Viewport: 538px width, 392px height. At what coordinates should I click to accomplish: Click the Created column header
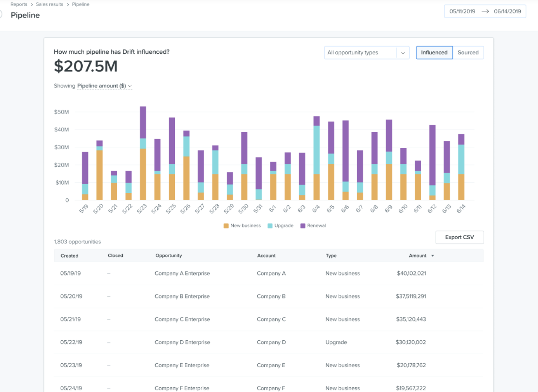pyautogui.click(x=69, y=256)
